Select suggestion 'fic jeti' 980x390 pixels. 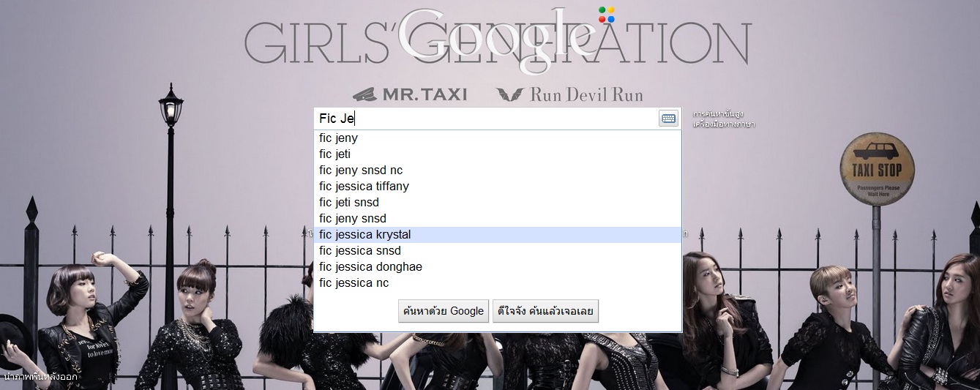point(498,154)
